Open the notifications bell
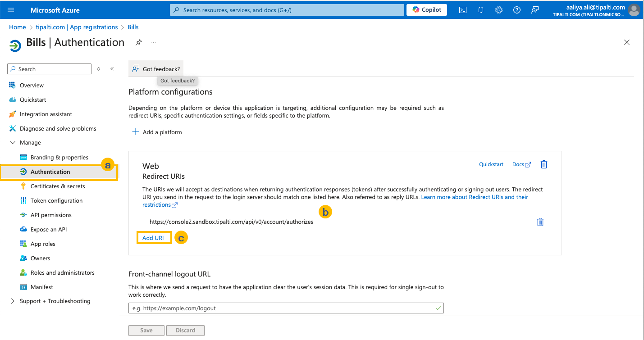 pyautogui.click(x=480, y=9)
